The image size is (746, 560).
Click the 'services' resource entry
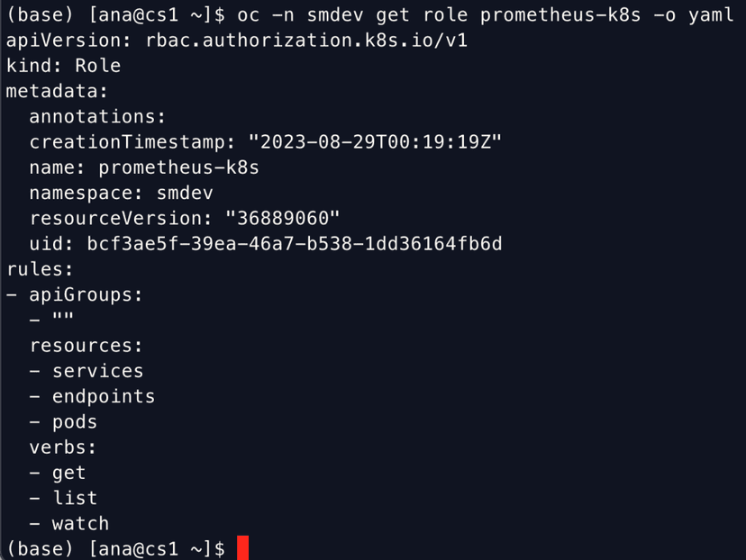pyautogui.click(x=97, y=371)
